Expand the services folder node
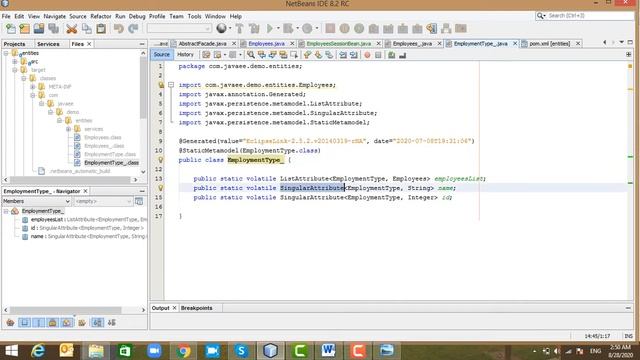Viewport: 640px width, 360px height. pyautogui.click(x=69, y=129)
